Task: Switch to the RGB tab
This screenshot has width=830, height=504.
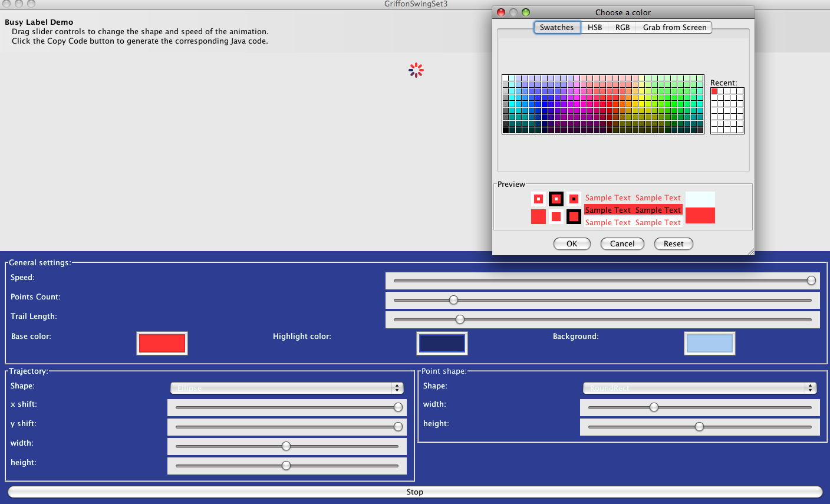Action: 622,28
